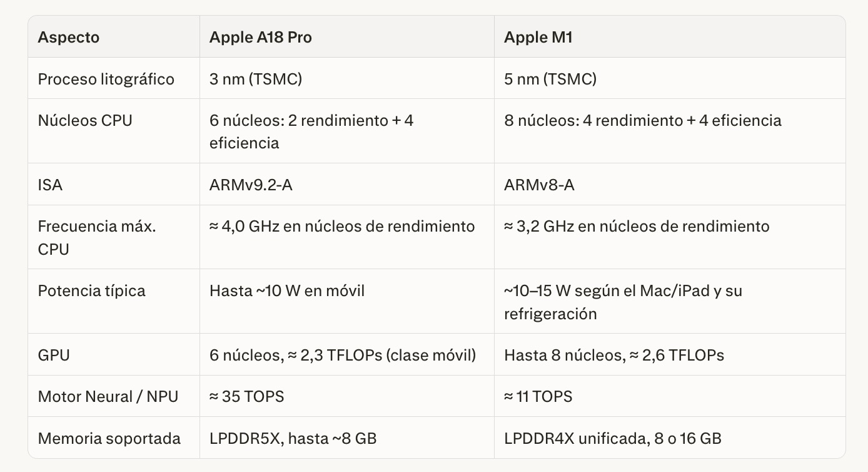Click the "Potencia típica" row label
This screenshot has height=472, width=868.
91,290
